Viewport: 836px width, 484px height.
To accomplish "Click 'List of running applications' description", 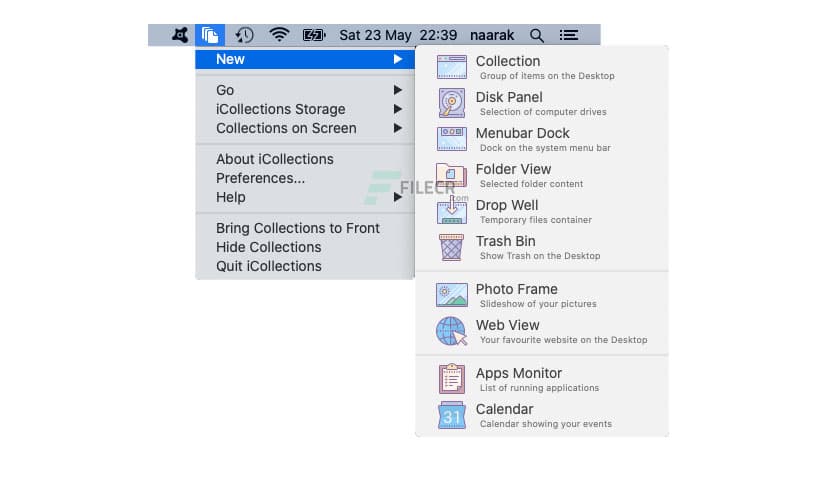I will click(539, 388).
